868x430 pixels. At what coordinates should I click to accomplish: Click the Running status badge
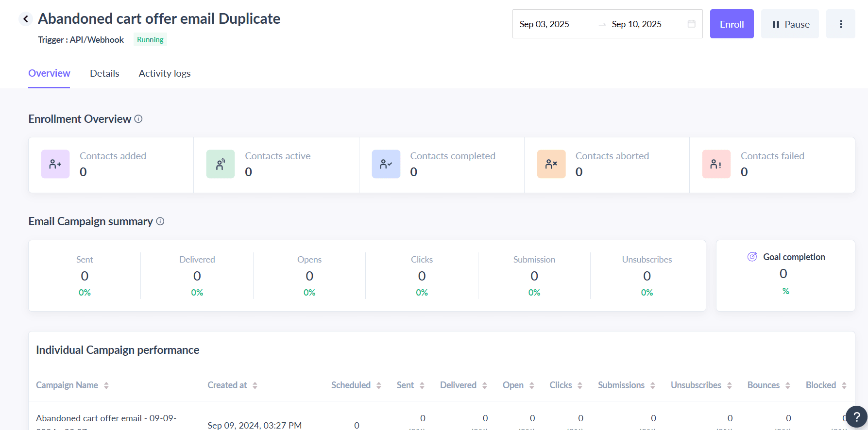150,40
